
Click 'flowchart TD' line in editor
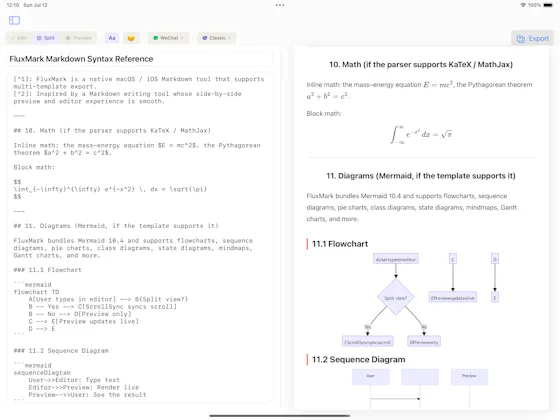point(36,292)
